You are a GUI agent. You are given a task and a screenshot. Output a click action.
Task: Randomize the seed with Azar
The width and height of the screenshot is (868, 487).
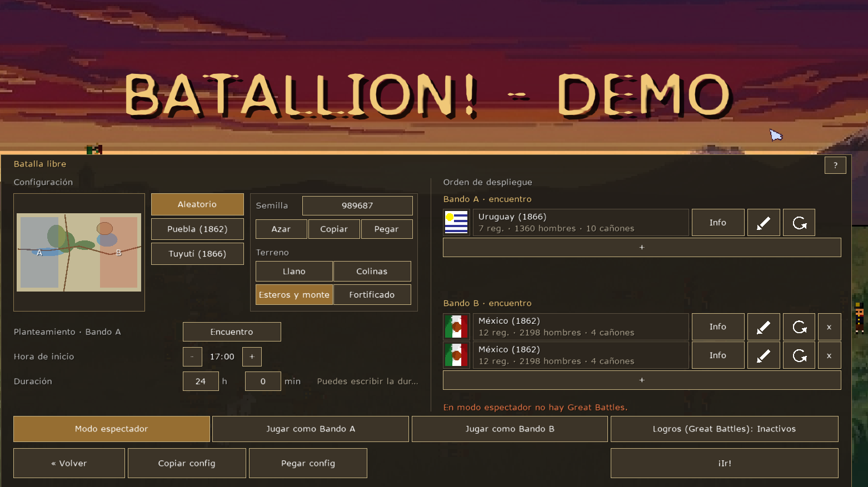coord(281,229)
